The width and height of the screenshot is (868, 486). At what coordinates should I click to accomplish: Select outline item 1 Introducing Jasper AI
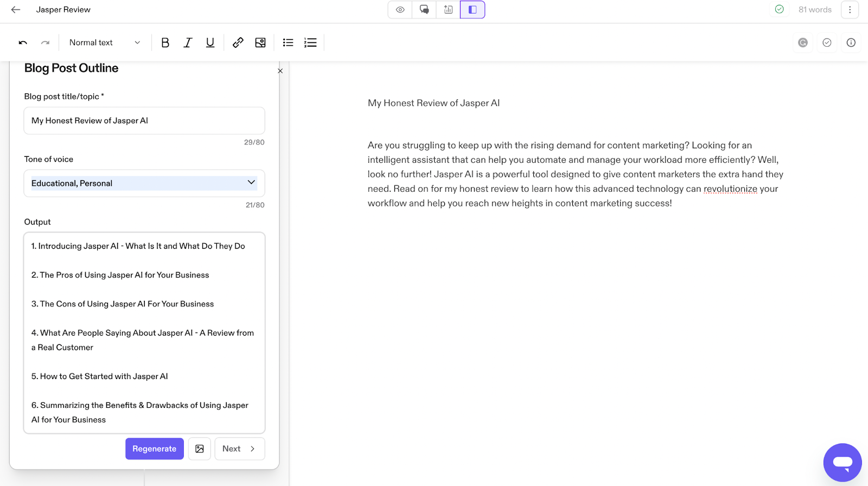[x=138, y=246]
